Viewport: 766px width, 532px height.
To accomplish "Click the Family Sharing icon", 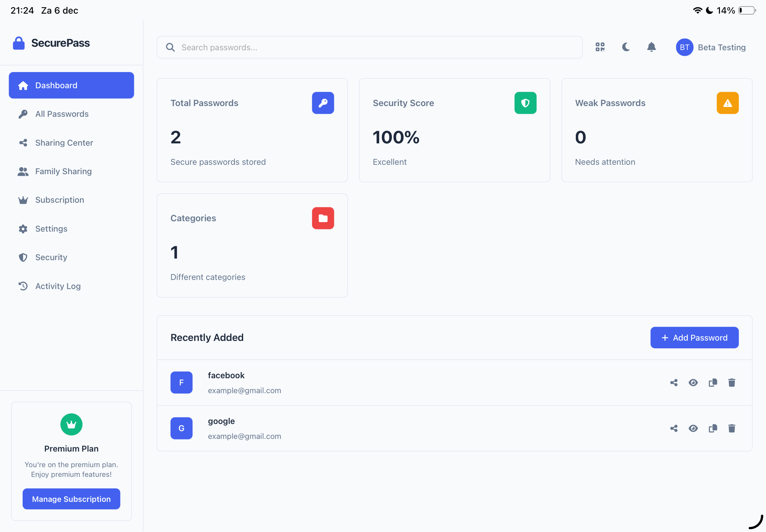I will (23, 171).
